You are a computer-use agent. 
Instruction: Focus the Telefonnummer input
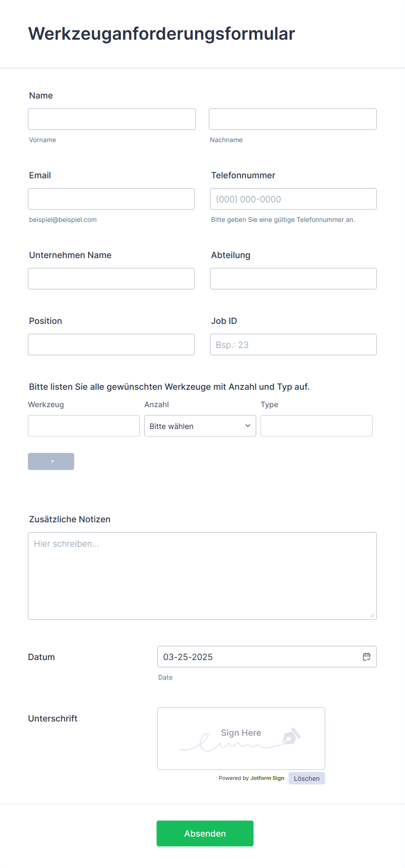(293, 199)
